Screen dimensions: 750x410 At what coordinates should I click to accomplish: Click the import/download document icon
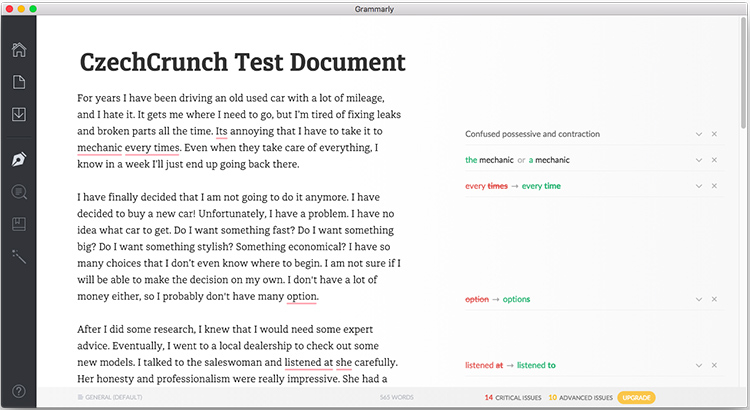(x=18, y=114)
